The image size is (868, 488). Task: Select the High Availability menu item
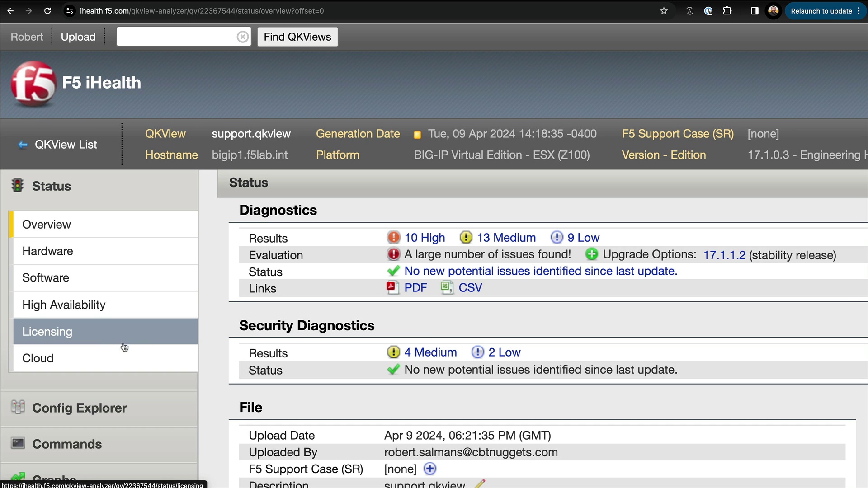point(64,305)
